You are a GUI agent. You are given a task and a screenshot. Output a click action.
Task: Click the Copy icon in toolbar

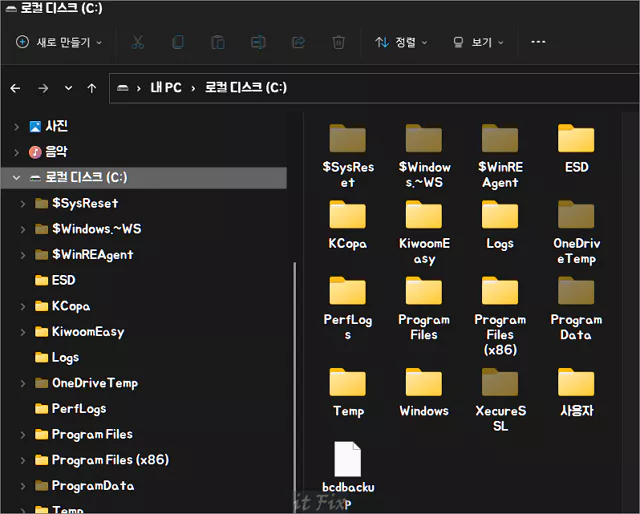pos(178,42)
